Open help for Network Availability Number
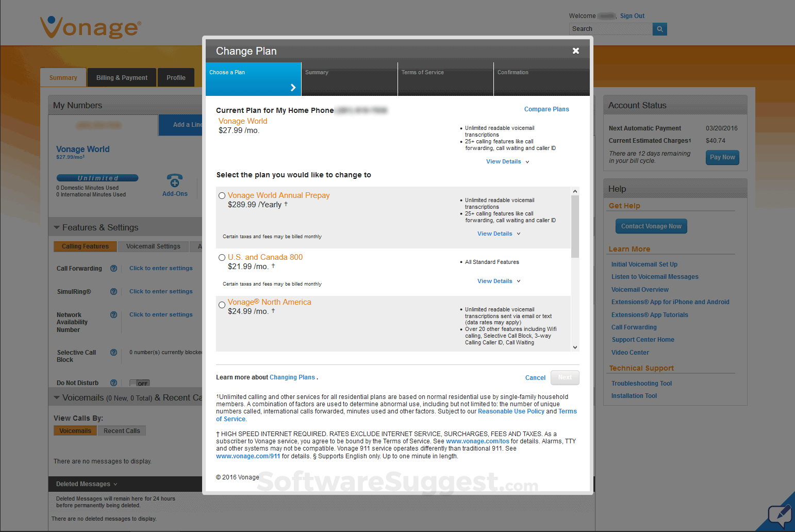The height and width of the screenshot is (532, 795). point(113,314)
